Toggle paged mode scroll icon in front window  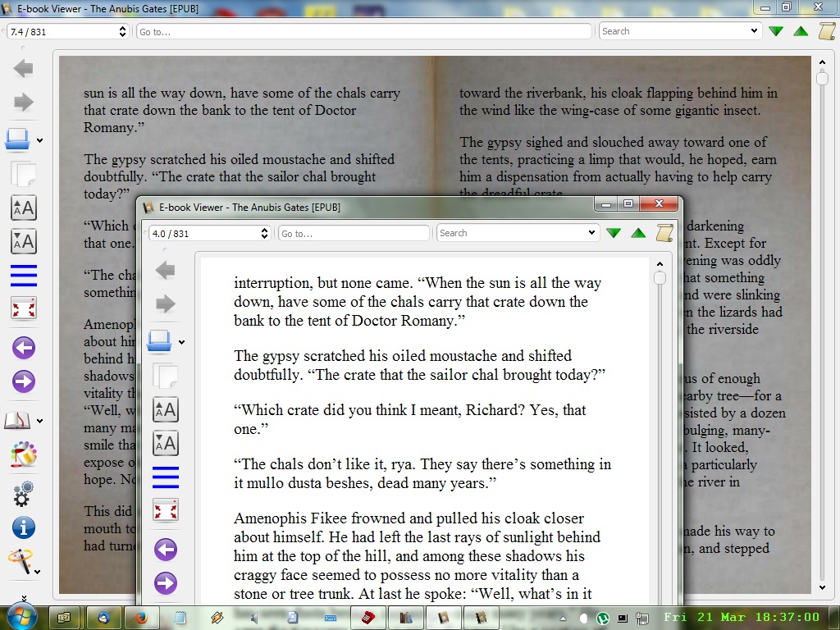click(664, 233)
